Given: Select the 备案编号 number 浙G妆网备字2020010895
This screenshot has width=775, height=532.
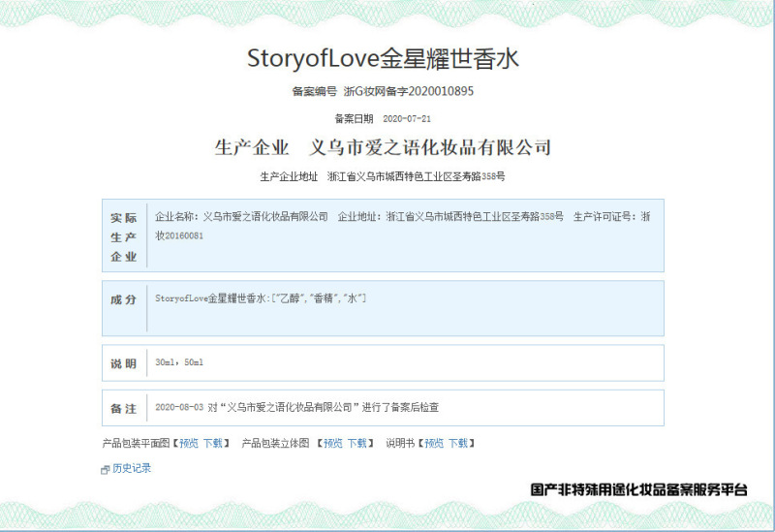Looking at the screenshot, I should coord(409,91).
